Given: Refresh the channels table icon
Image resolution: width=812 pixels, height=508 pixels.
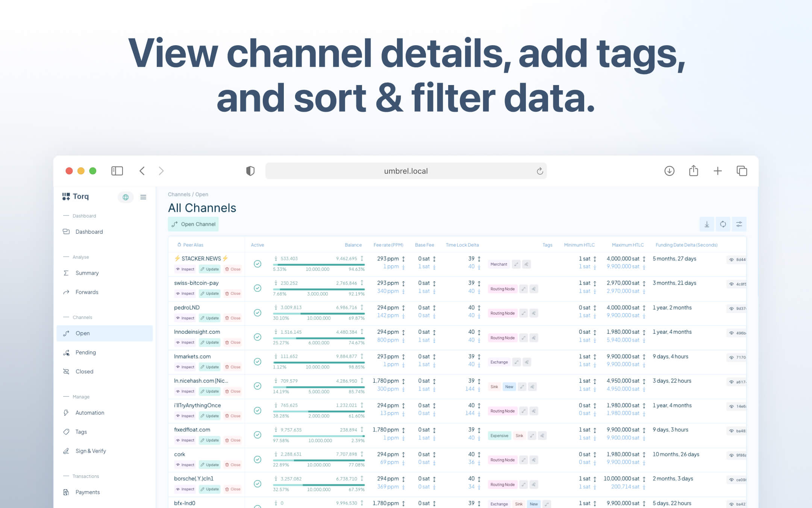Looking at the screenshot, I should (x=723, y=224).
